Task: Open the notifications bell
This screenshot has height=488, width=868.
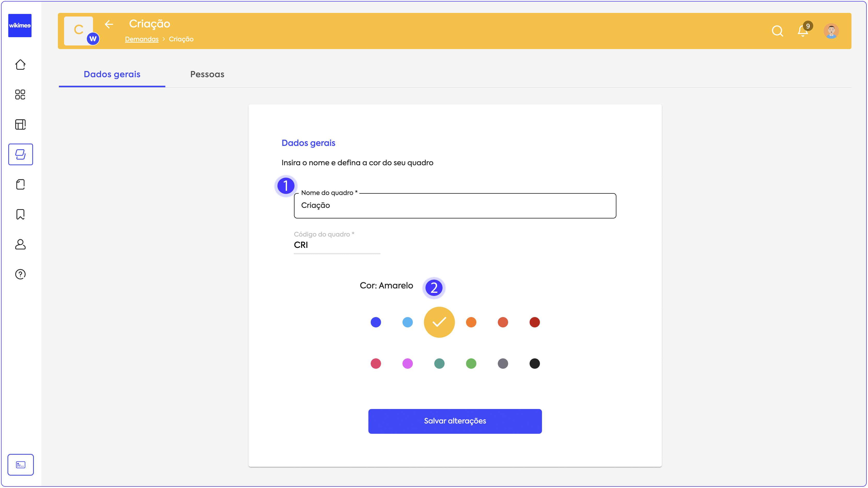Action: pos(803,31)
